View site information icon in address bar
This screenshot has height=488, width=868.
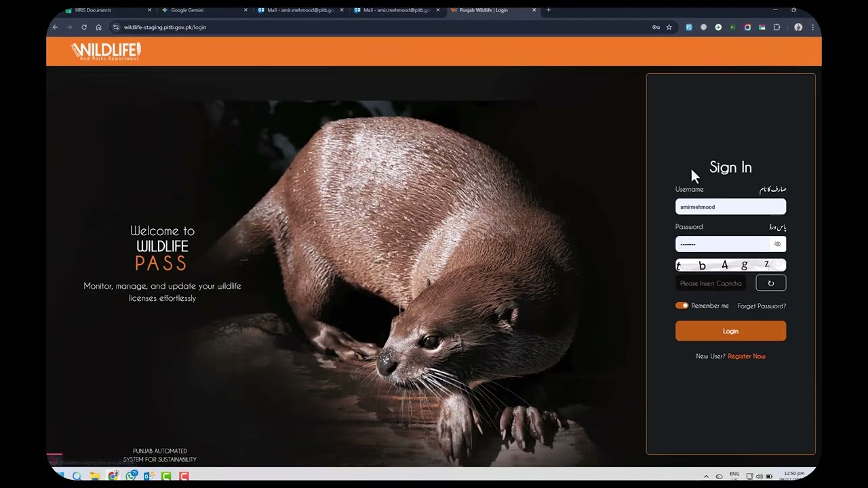click(116, 27)
